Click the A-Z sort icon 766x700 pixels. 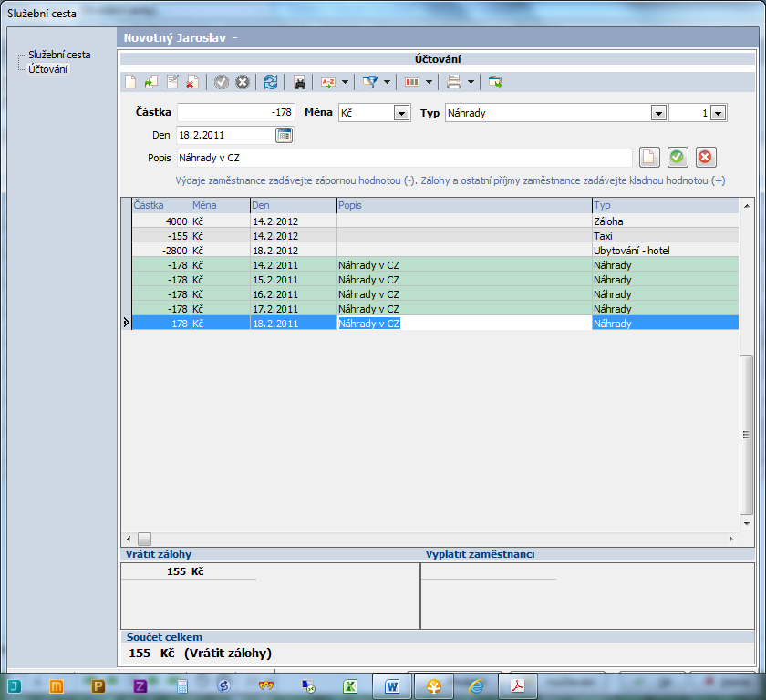click(x=328, y=82)
